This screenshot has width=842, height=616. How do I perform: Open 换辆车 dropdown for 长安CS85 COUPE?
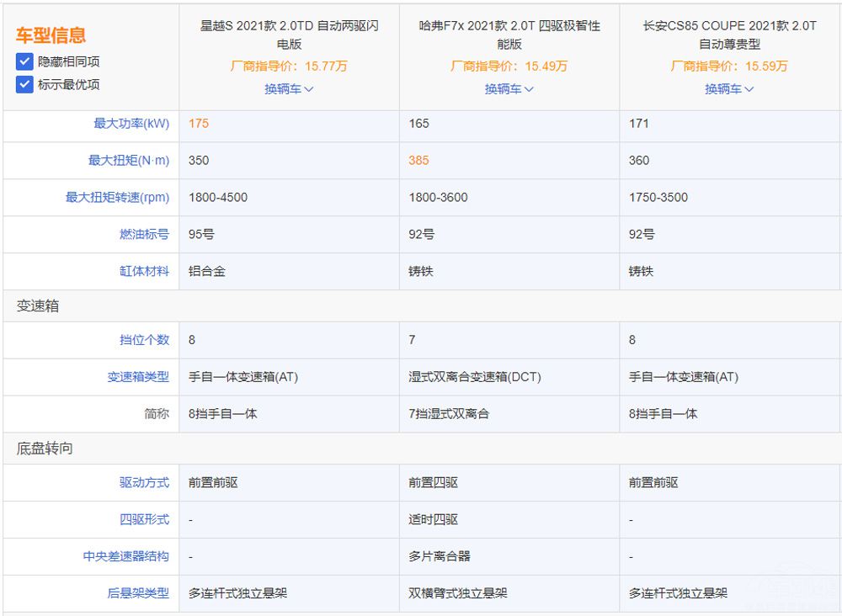click(729, 88)
